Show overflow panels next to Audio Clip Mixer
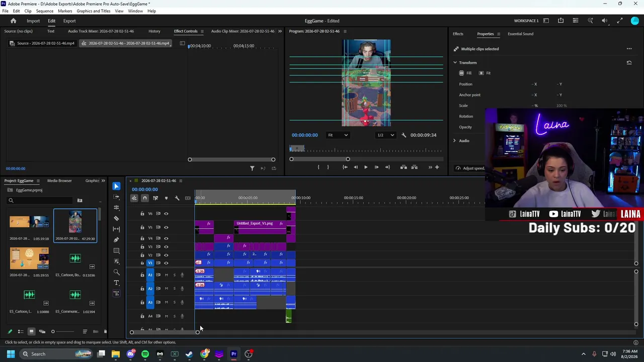 280,31
